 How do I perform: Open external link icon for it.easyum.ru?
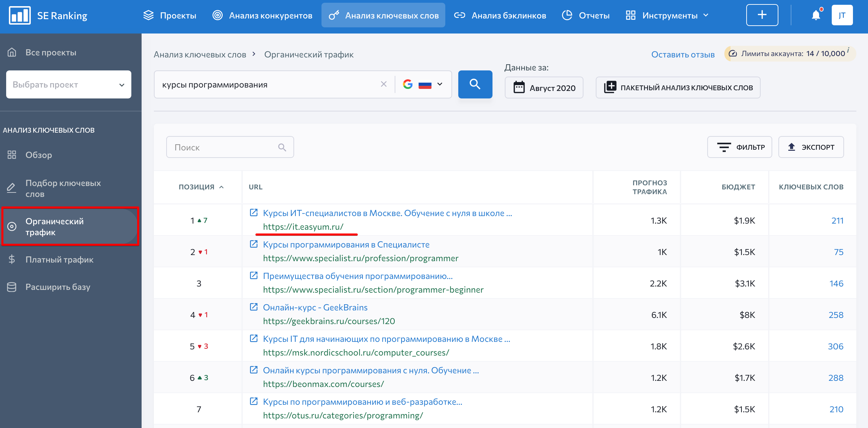[x=253, y=213]
